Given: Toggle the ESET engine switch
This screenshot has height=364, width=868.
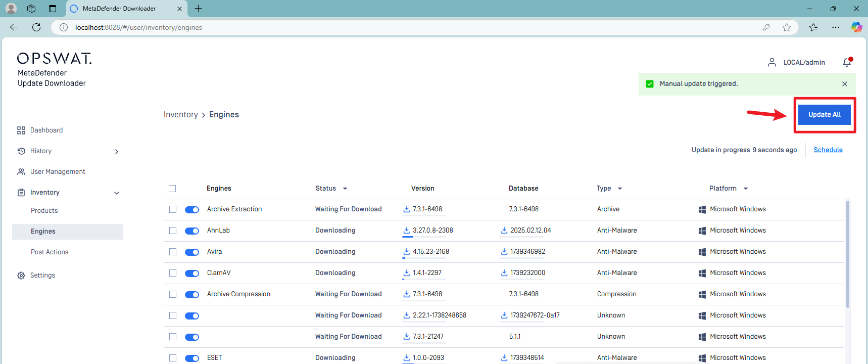Looking at the screenshot, I should 192,358.
